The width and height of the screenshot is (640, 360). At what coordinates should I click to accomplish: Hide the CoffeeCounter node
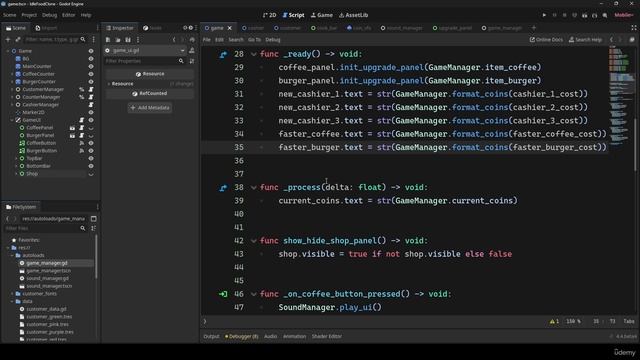[x=91, y=74]
